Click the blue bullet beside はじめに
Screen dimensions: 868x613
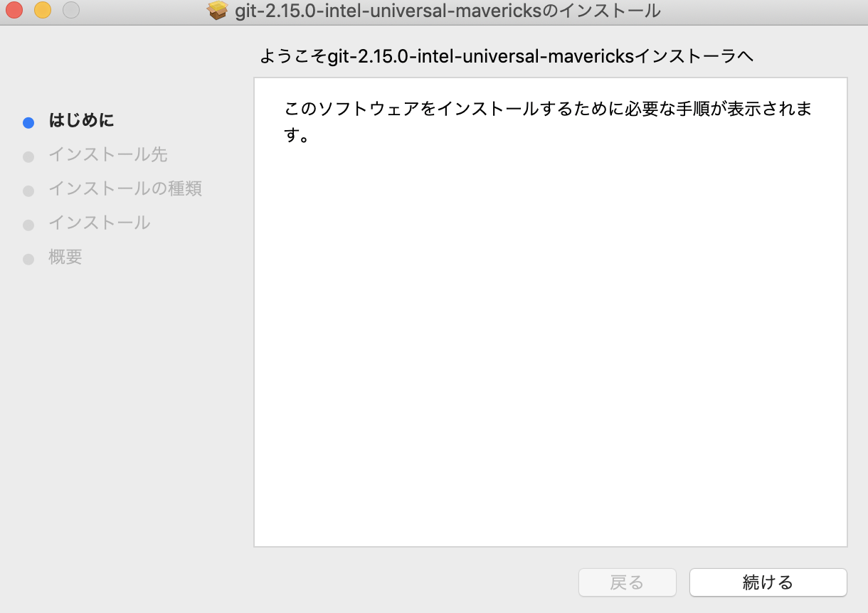click(x=28, y=122)
